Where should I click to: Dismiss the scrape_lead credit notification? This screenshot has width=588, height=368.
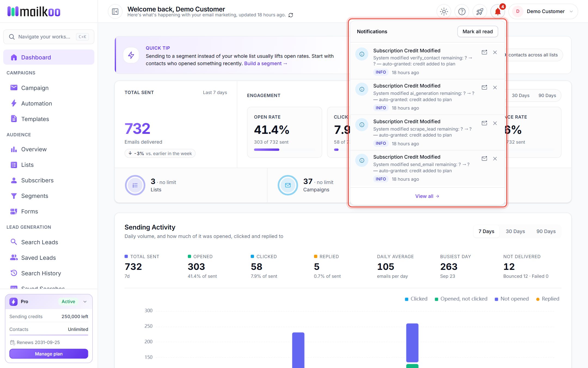(x=495, y=123)
